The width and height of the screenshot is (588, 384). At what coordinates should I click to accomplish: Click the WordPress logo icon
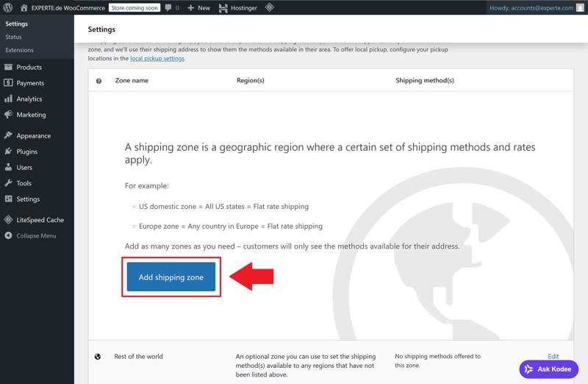click(8, 7)
